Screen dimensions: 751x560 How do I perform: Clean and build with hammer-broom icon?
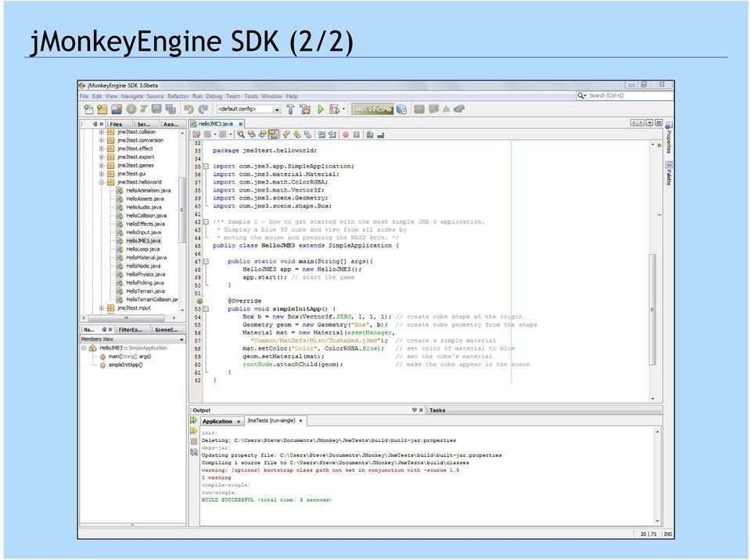click(x=305, y=109)
